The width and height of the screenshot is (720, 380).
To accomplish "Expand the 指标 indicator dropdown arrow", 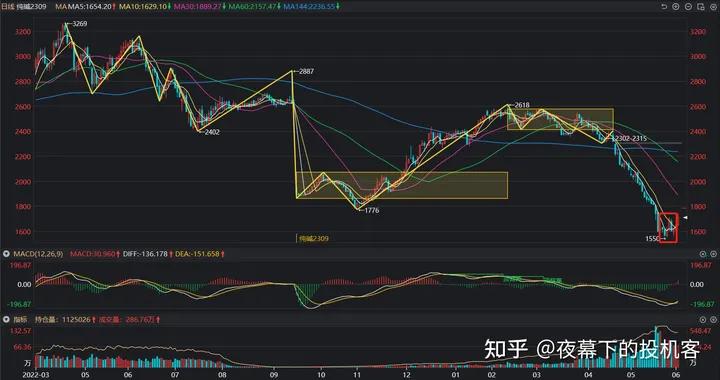I will 7,319.
